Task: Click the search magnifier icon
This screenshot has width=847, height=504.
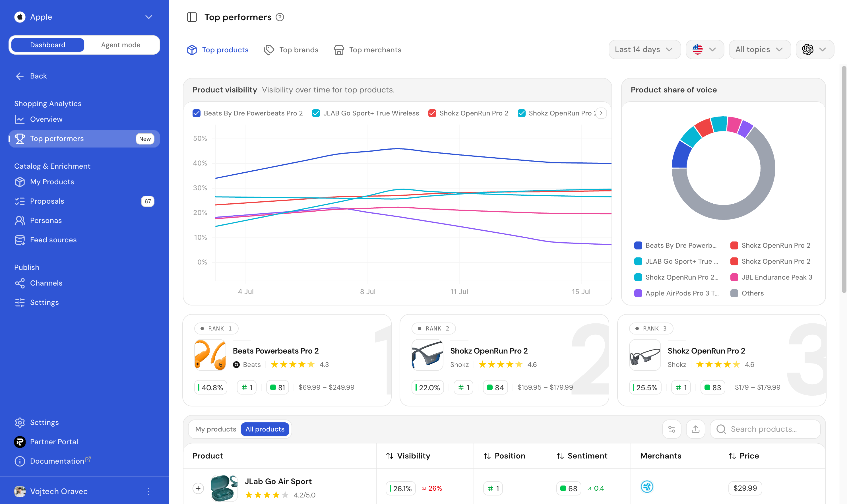Action: click(x=721, y=429)
